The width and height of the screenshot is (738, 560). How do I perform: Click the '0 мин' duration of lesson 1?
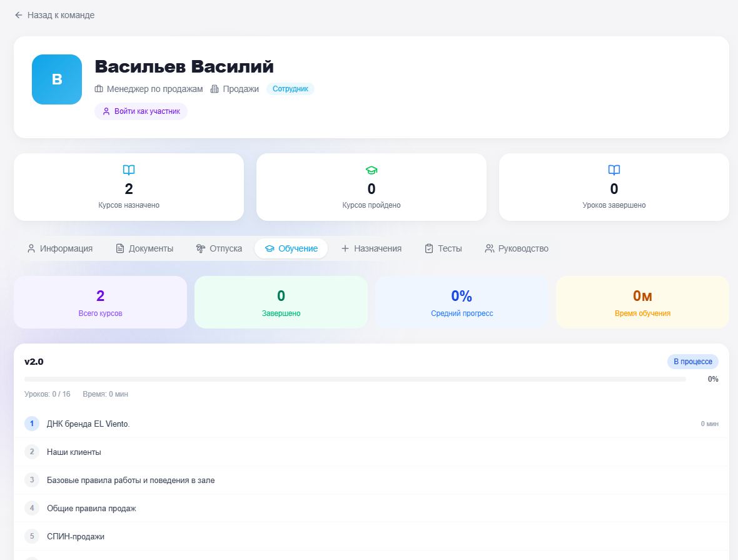[x=709, y=424]
